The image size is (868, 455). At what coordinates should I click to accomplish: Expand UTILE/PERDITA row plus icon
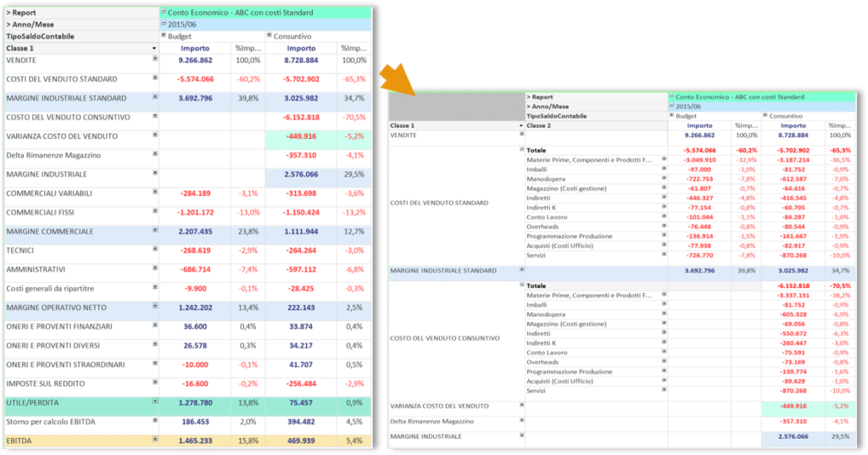tap(155, 400)
